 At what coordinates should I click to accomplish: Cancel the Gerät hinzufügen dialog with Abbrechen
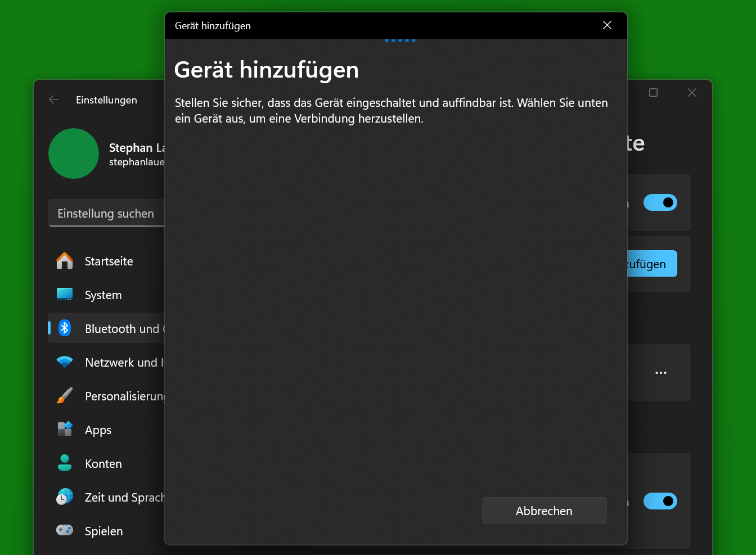pyautogui.click(x=544, y=511)
